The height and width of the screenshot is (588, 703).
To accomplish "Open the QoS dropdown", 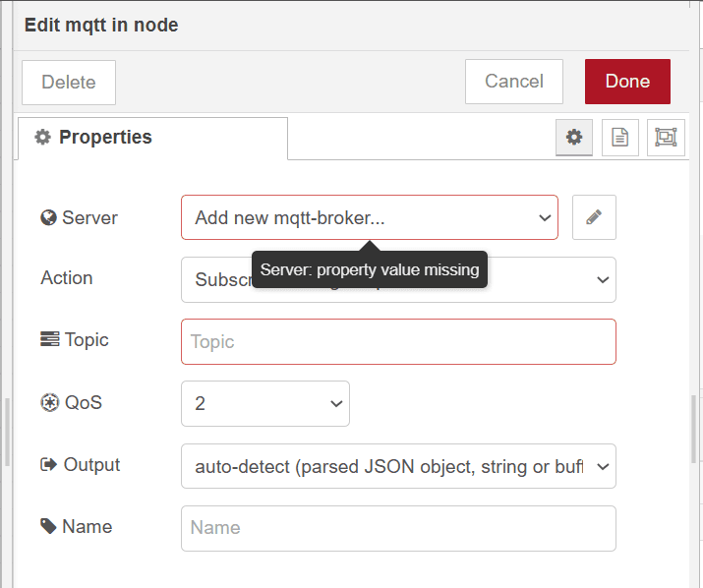I will pos(265,404).
